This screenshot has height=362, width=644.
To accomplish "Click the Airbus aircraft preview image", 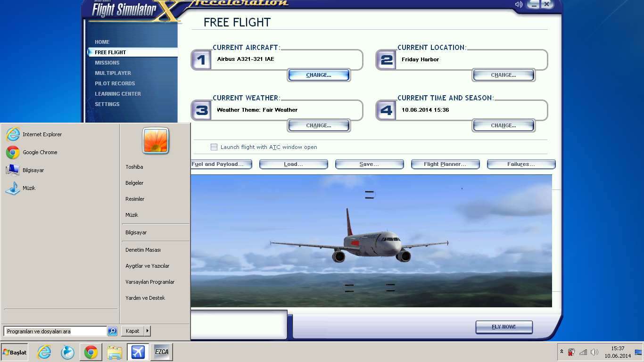I will (372, 241).
